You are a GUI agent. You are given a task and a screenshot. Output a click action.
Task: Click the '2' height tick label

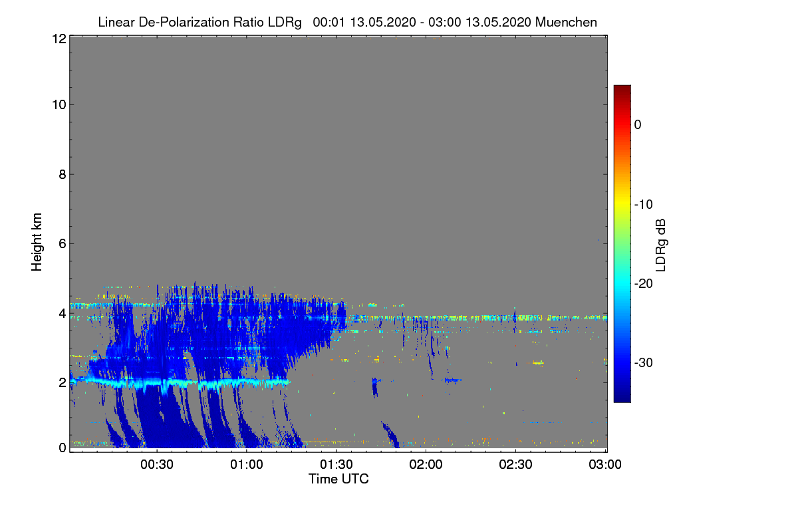point(62,382)
